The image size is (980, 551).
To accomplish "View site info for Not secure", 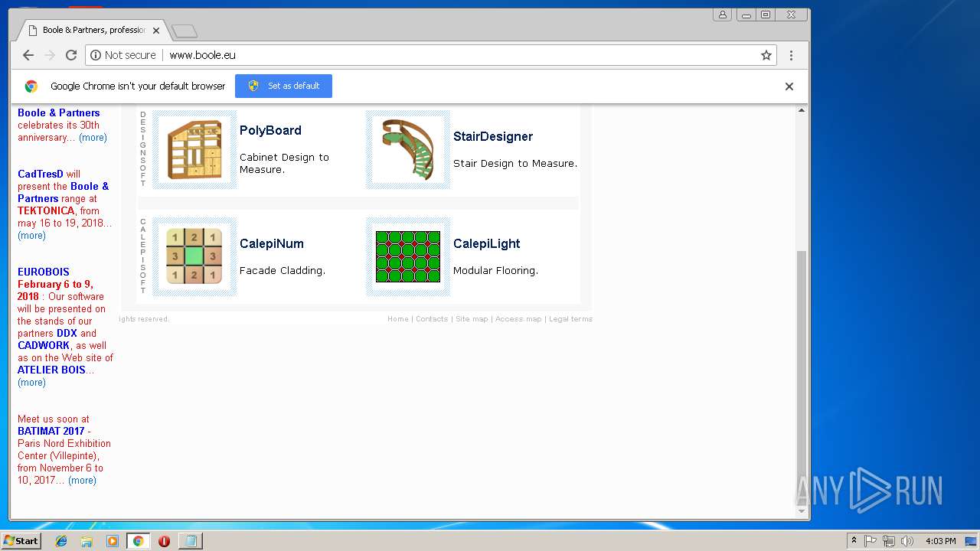I will (122, 55).
